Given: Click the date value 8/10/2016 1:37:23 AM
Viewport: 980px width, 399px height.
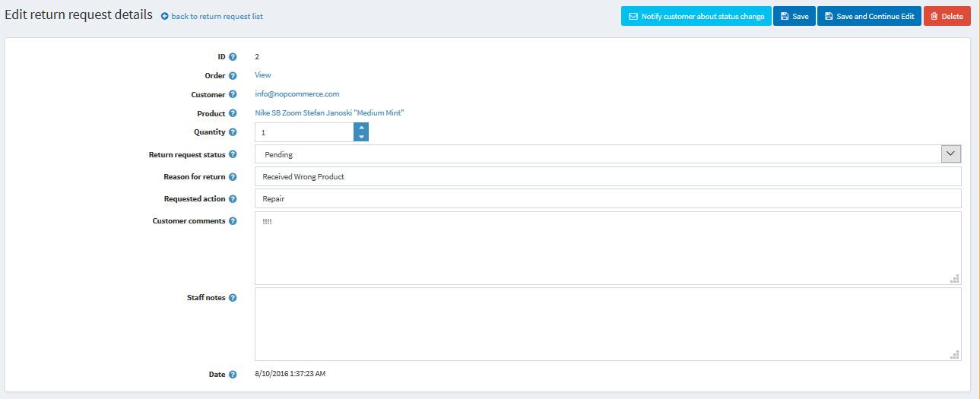Looking at the screenshot, I should (x=290, y=374).
